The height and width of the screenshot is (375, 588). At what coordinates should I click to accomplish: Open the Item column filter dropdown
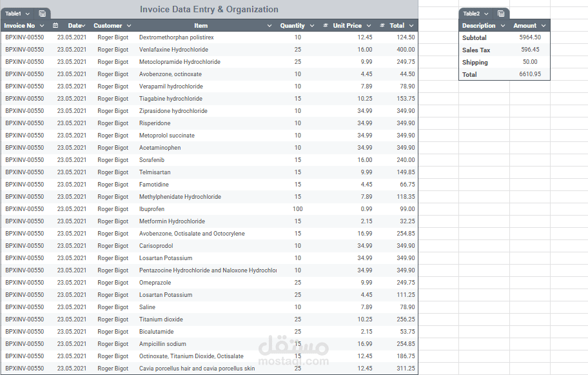tap(269, 26)
